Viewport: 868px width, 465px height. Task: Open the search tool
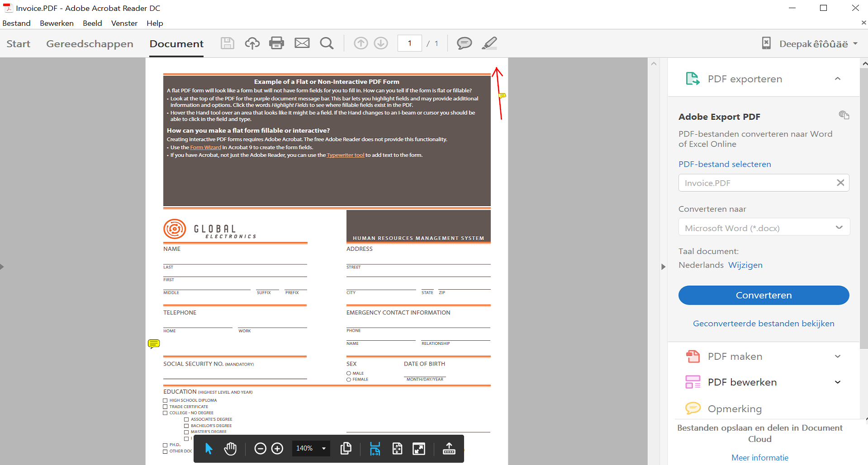[327, 43]
